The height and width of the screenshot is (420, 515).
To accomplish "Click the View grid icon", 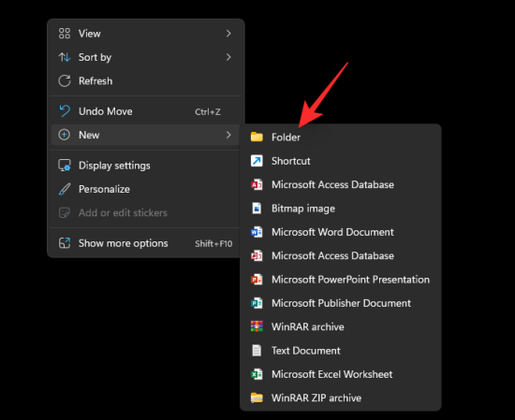I will tap(65, 34).
